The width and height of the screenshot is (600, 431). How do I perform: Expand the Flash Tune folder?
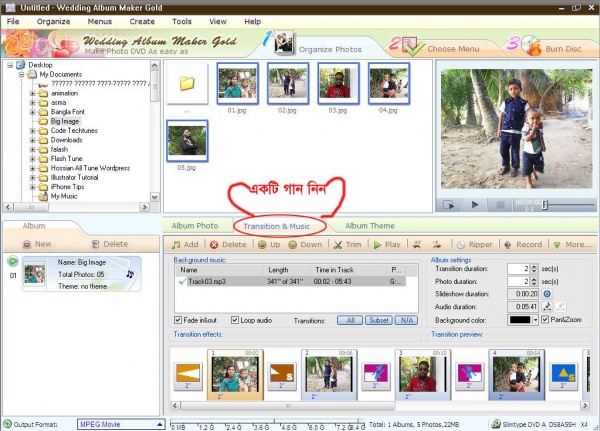(x=33, y=159)
